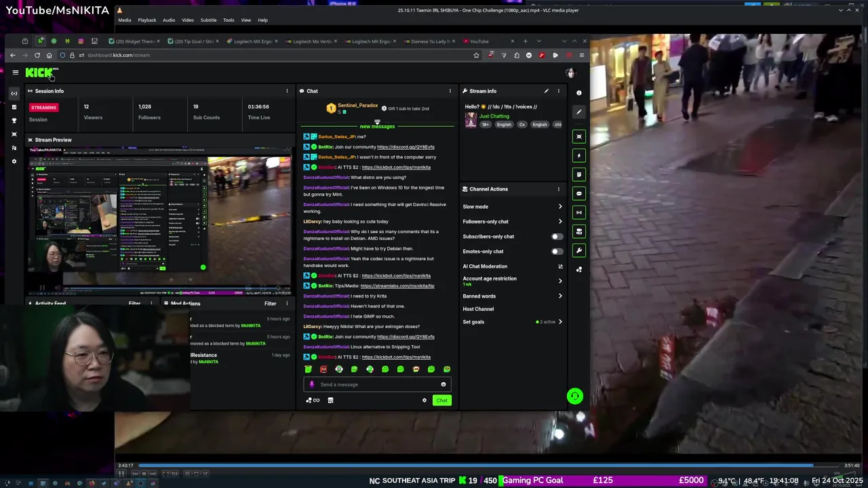Click the pencil edit-layout button in widget bar
The width and height of the screenshot is (868, 488).
(578, 112)
